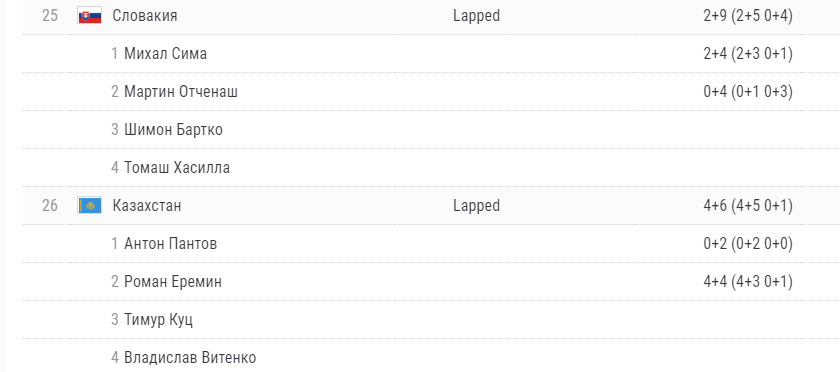Click the Slovakia flag icon
The width and height of the screenshot is (840, 372).
89,16
